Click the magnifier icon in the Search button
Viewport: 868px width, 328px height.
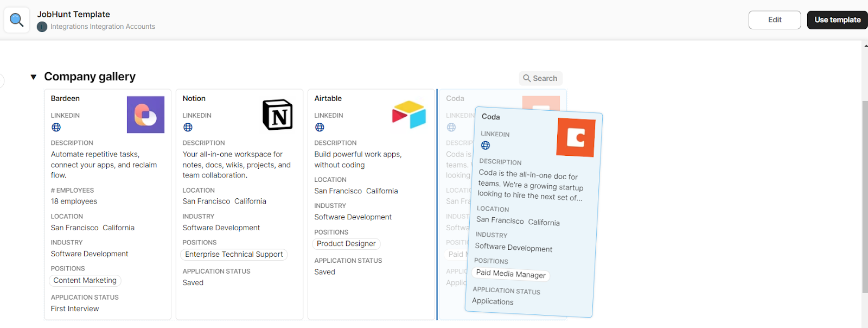point(527,78)
